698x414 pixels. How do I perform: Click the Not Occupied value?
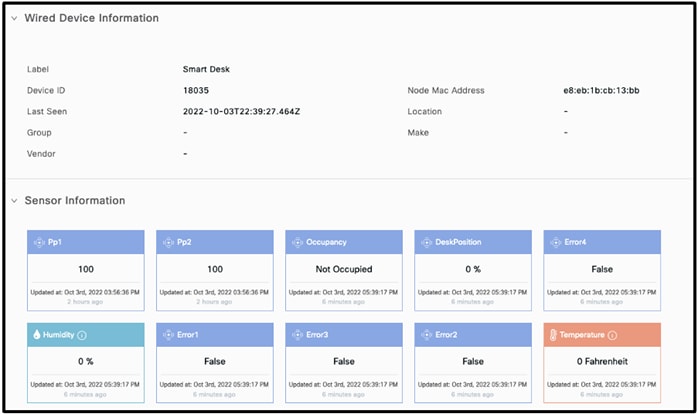[344, 269]
